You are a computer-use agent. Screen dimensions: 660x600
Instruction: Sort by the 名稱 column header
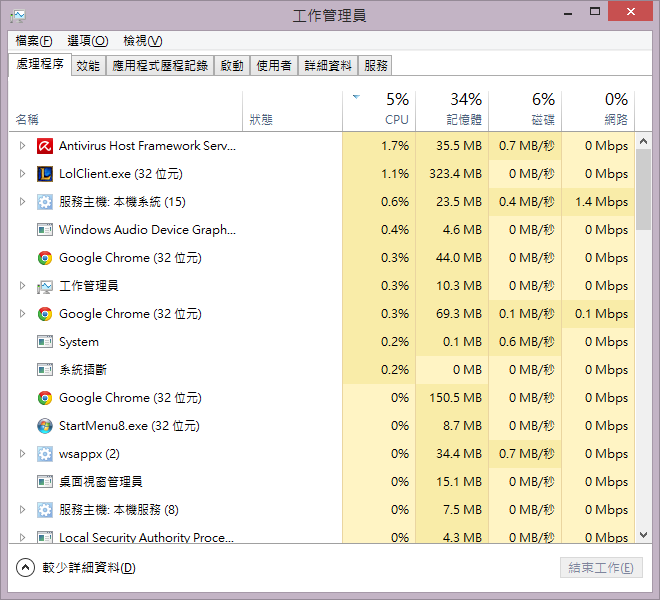point(125,111)
